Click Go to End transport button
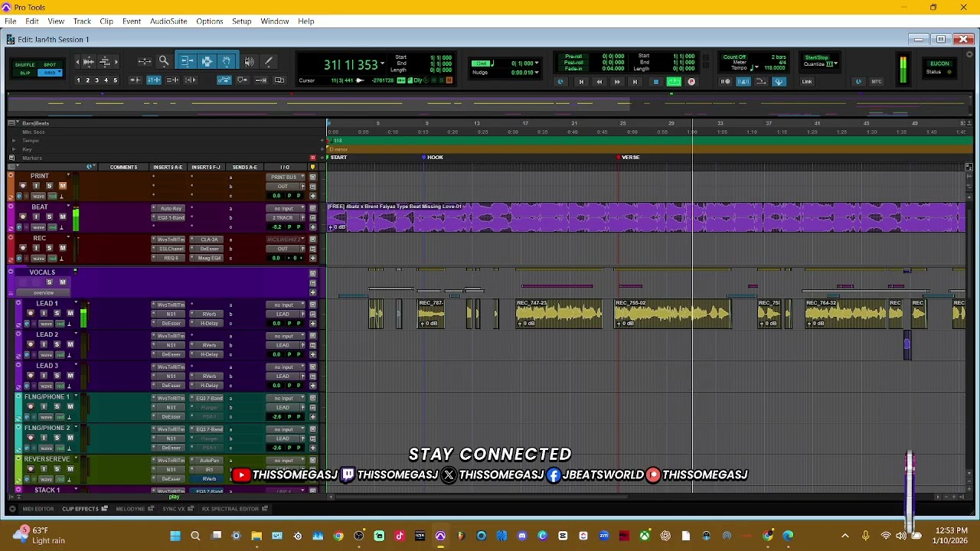 (635, 82)
